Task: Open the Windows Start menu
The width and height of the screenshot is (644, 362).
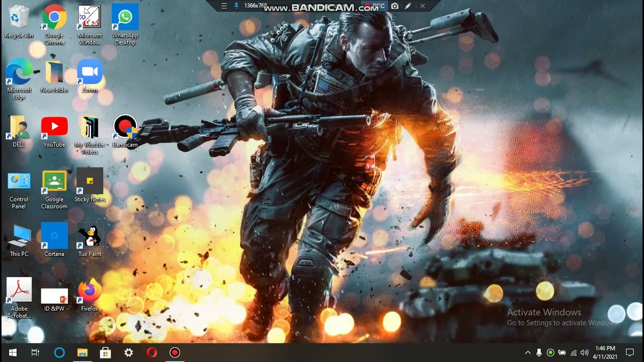Action: pyautogui.click(x=13, y=352)
